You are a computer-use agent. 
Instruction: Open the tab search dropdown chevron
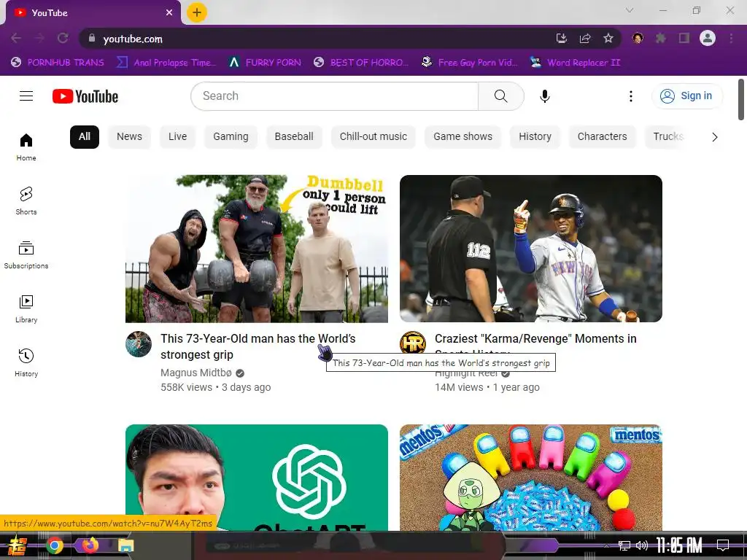(x=630, y=10)
